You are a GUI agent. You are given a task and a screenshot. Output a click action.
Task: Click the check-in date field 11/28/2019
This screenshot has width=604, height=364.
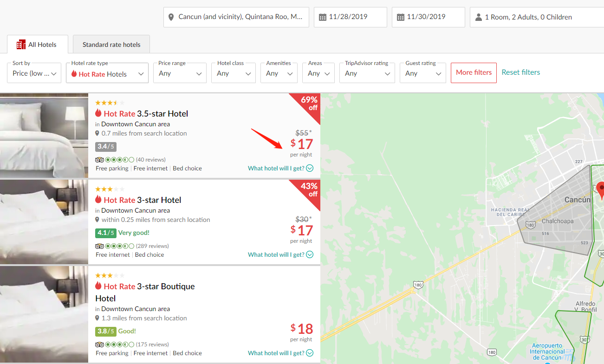(x=351, y=17)
